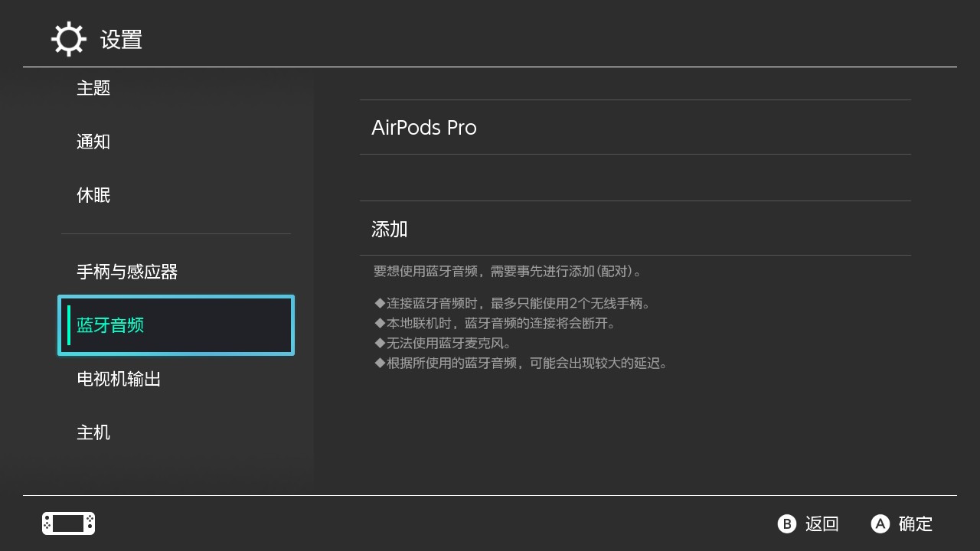The image size is (980, 551).
Task: Click the note 无法使用蓝牙麦克风
Action: click(443, 343)
